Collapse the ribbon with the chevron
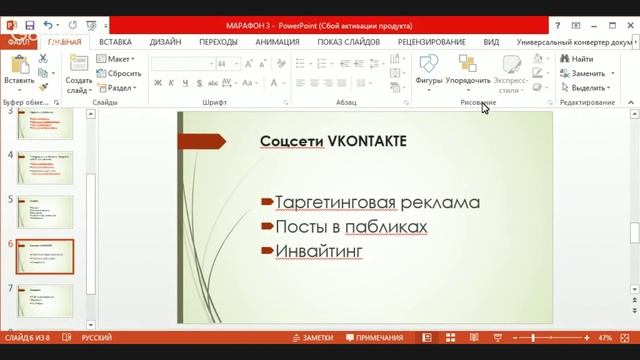Viewport: 640px width, 360px height. (631, 102)
